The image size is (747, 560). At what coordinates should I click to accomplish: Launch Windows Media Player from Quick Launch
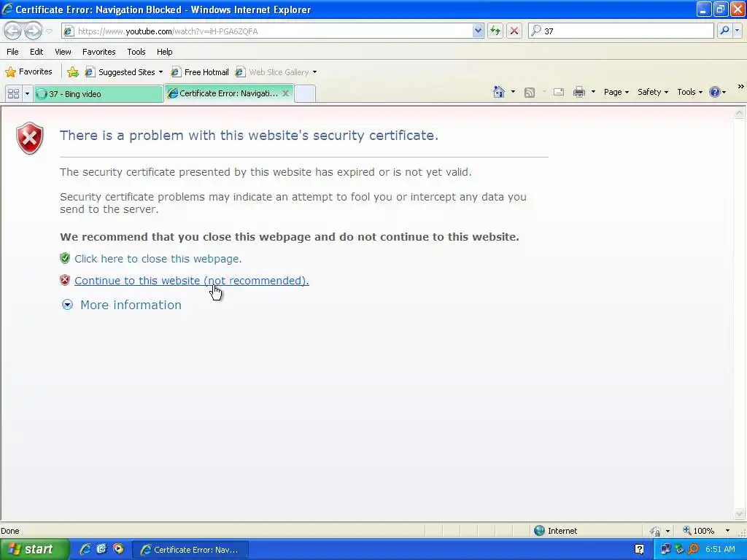[118, 549]
